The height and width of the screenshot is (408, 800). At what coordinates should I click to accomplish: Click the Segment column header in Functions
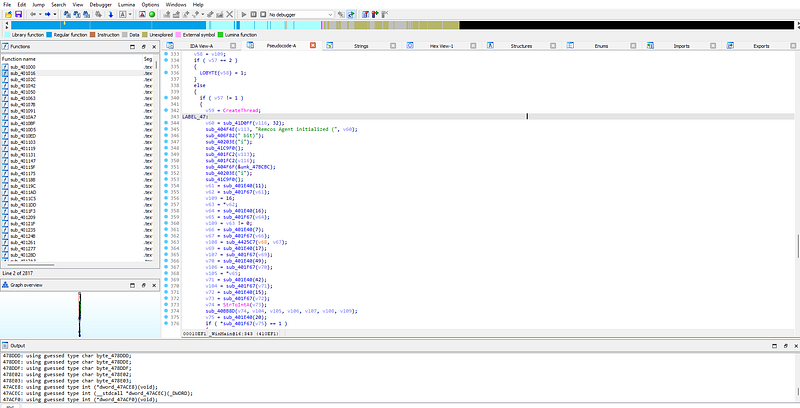pos(148,59)
